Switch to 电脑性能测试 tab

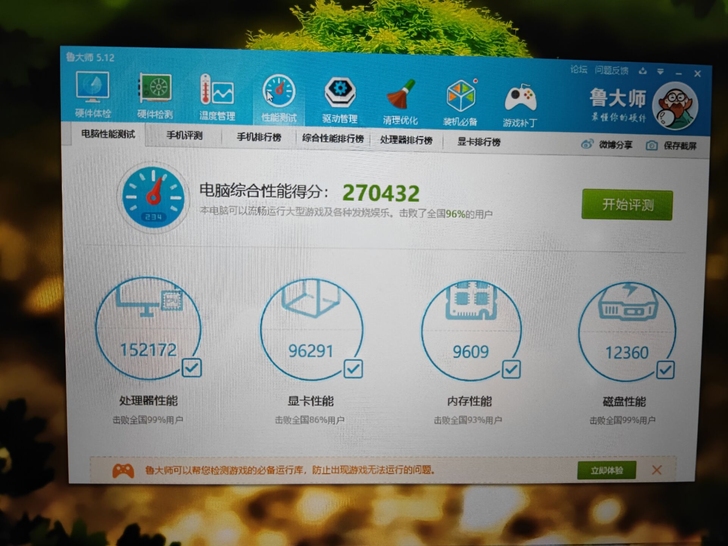coord(108,134)
